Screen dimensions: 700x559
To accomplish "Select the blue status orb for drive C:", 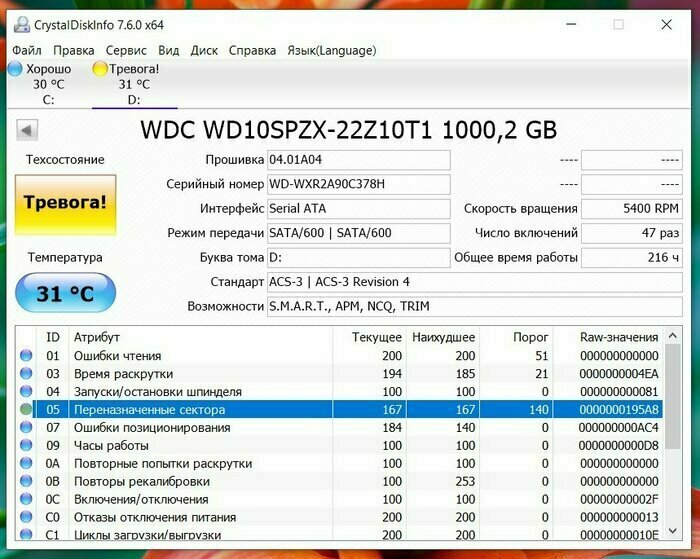I will point(15,69).
